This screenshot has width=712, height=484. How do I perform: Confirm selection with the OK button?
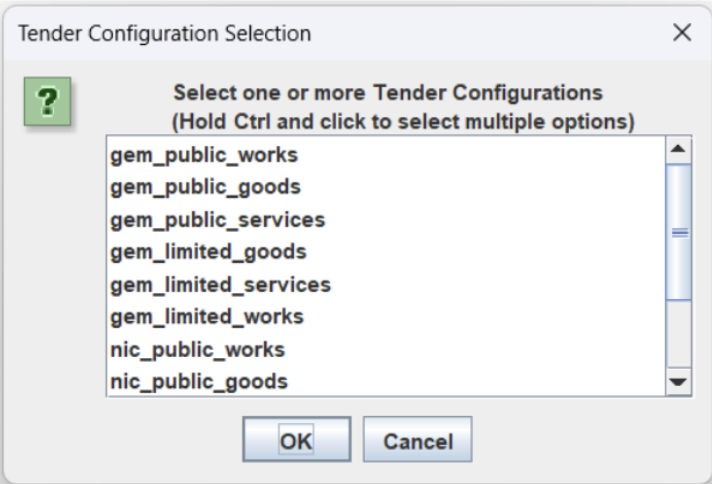coord(296,441)
